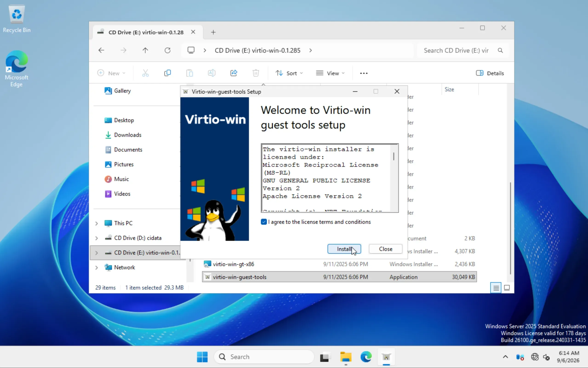The height and width of the screenshot is (368, 588).
Task: Click the Paste toolbar icon
Action: (x=189, y=73)
